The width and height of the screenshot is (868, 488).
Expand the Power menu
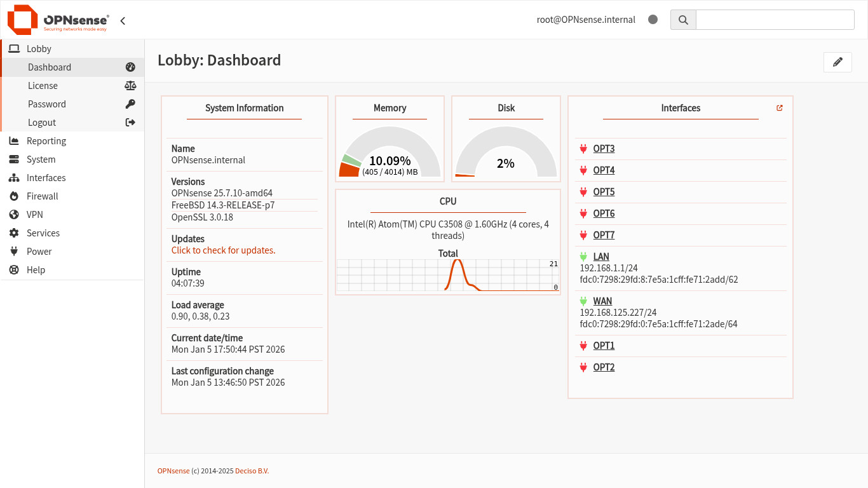(x=72, y=252)
